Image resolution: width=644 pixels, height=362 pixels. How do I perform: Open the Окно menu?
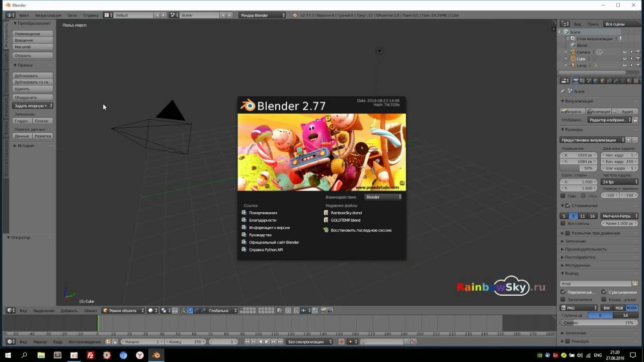click(72, 15)
